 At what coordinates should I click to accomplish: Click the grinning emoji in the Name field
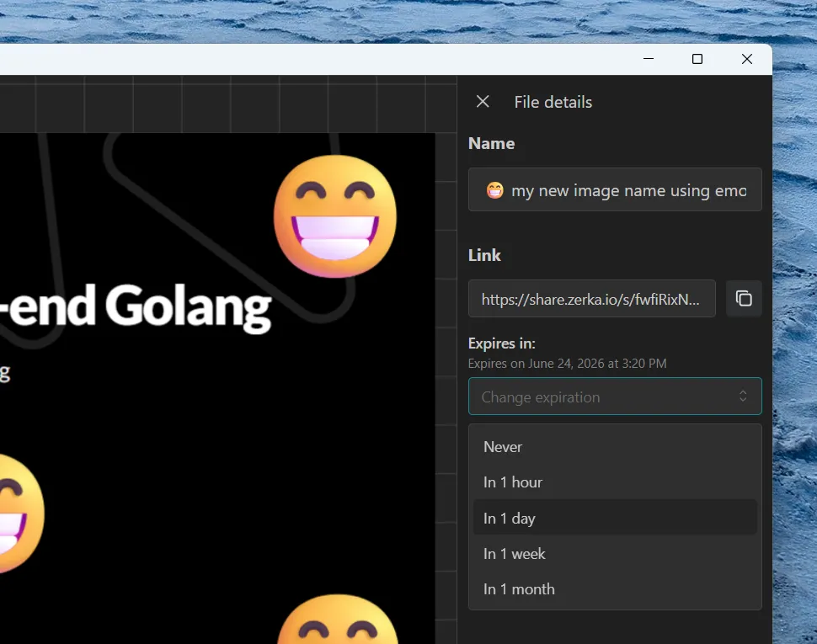(494, 190)
